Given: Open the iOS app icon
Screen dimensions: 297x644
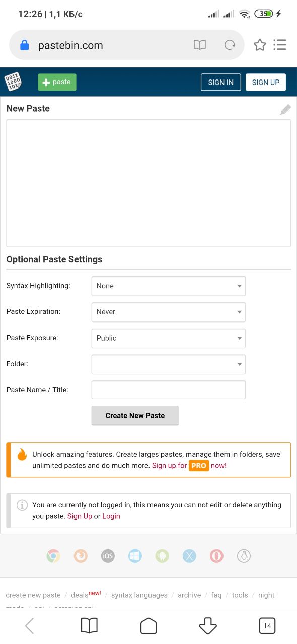Looking at the screenshot, I should pyautogui.click(x=108, y=556).
